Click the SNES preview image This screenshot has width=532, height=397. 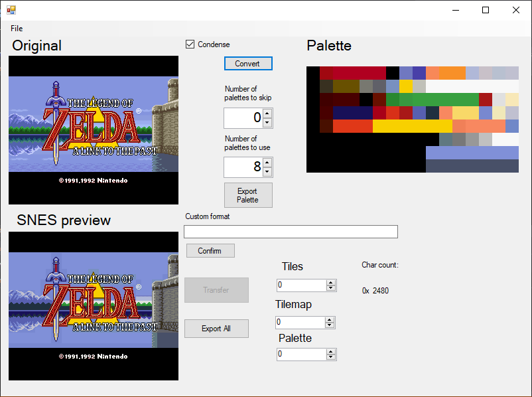pyautogui.click(x=94, y=306)
